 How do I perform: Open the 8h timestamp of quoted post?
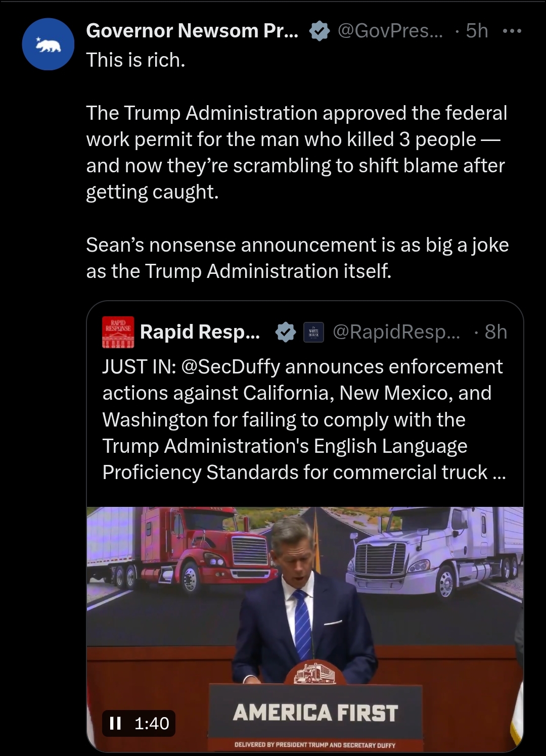click(495, 332)
